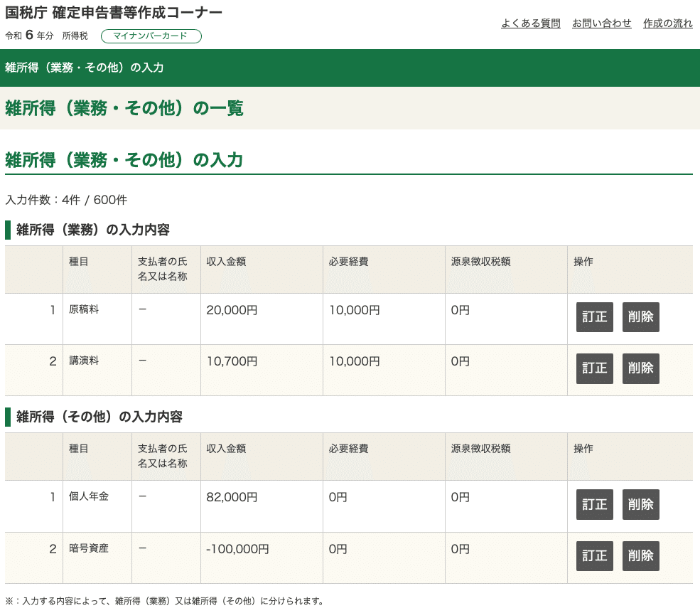よくある質問リンクを開く

click(530, 23)
